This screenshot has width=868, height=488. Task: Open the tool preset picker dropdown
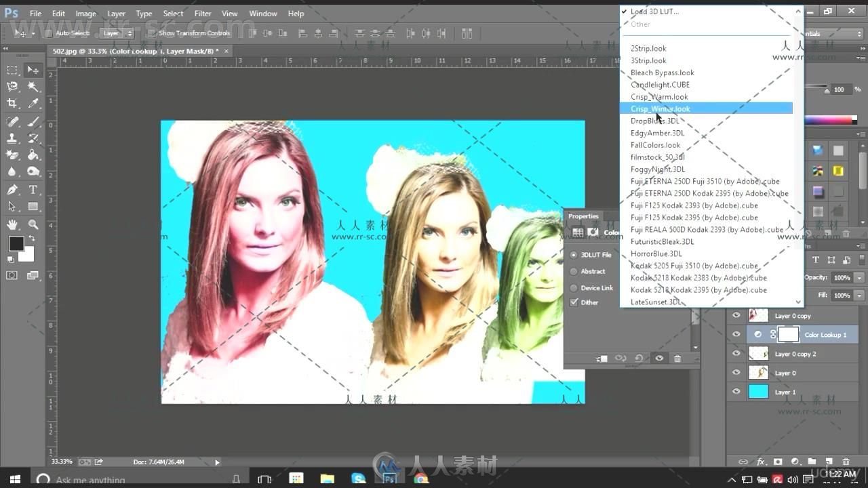tap(33, 33)
